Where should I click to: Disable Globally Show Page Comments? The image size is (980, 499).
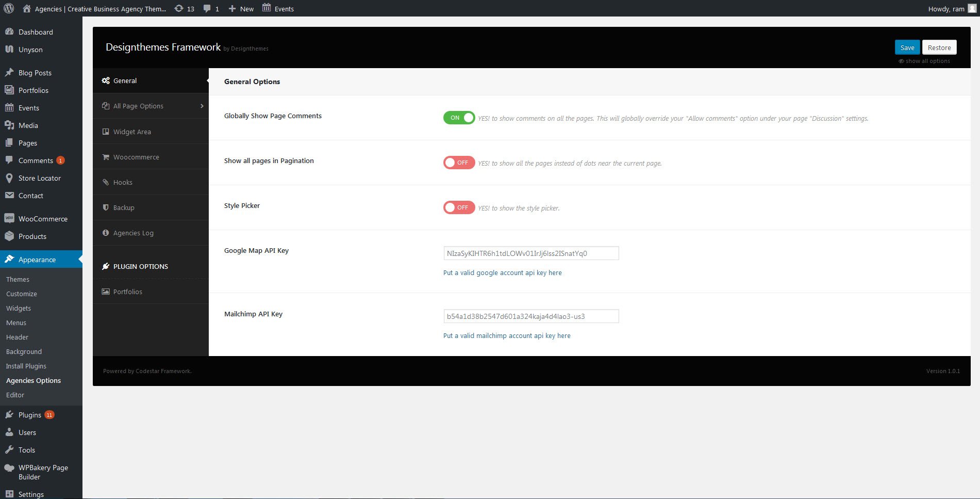(458, 118)
